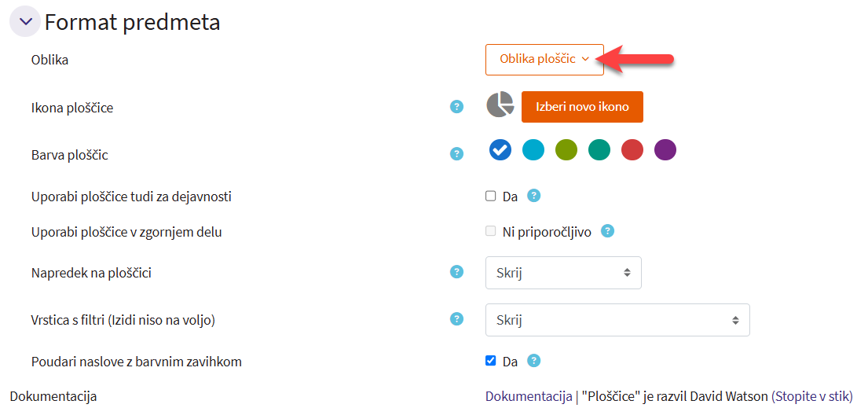Uncheck Poudari naslove z barvnim zavihkom

point(491,361)
